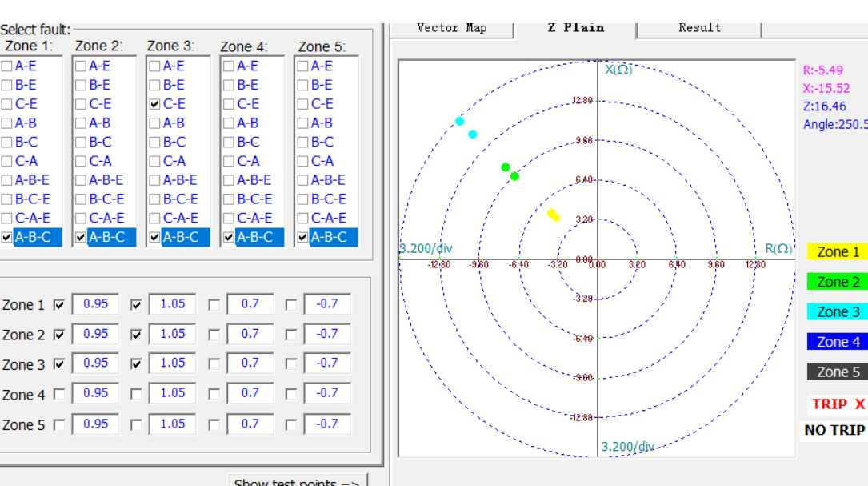Click upper cyan Zone 3 test point
Image resolution: width=868 pixels, height=486 pixels.
(459, 122)
